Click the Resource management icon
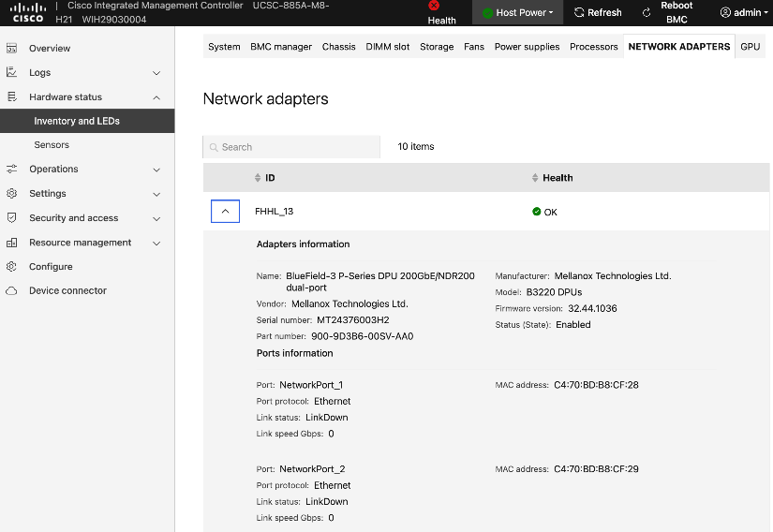773x532 pixels. 12,243
